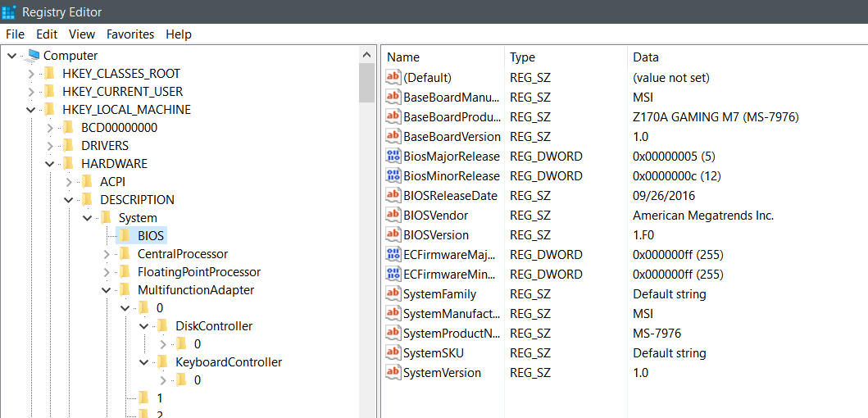Select the (Default) value icon
The width and height of the screenshot is (868, 418).
pyautogui.click(x=393, y=78)
